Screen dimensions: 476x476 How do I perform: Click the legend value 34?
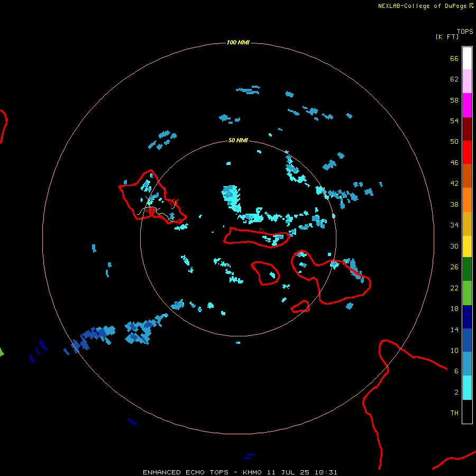click(x=454, y=225)
